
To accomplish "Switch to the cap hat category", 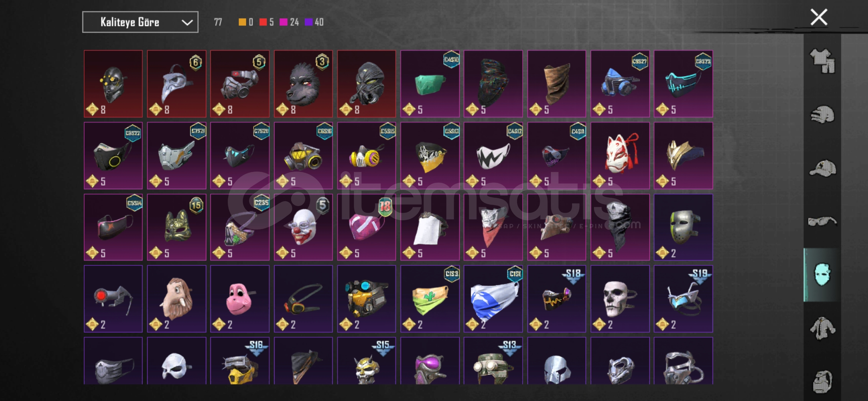I will [x=822, y=168].
